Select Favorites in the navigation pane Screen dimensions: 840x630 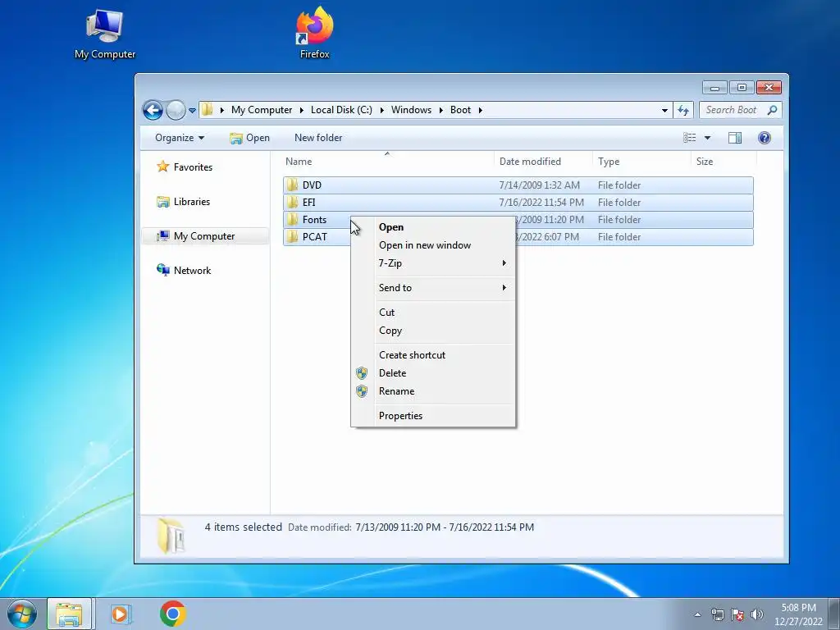[193, 167]
